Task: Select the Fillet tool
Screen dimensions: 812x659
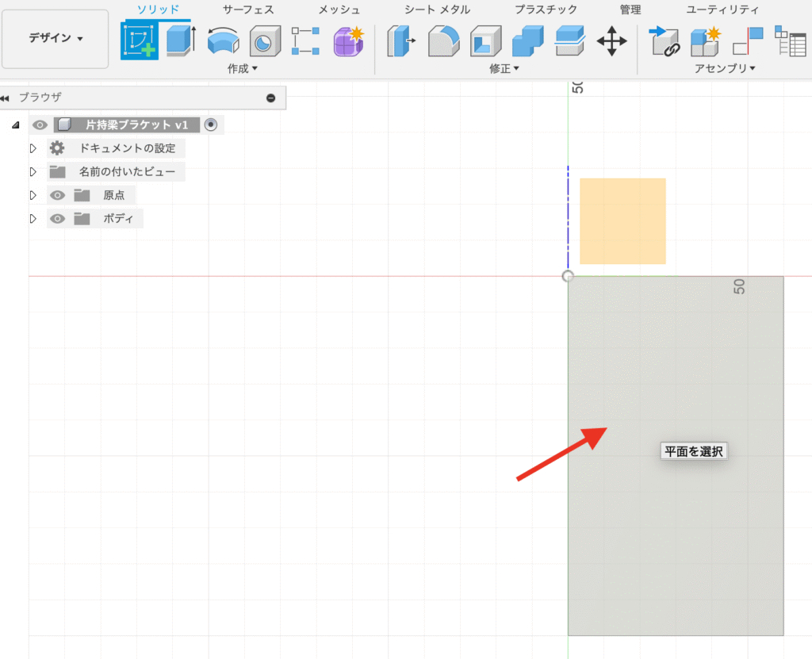Action: click(443, 40)
